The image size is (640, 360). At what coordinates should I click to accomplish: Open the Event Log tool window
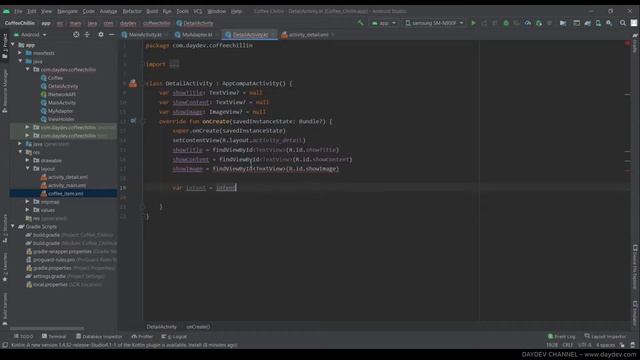pos(562,336)
